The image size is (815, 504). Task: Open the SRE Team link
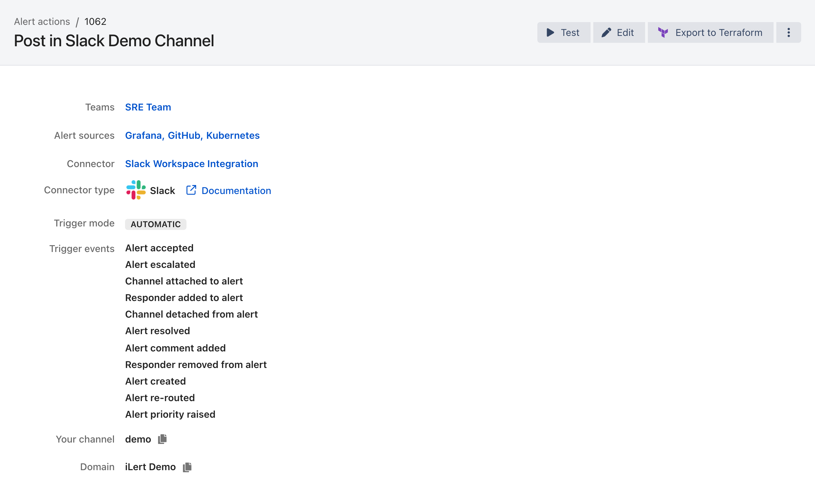tap(148, 107)
